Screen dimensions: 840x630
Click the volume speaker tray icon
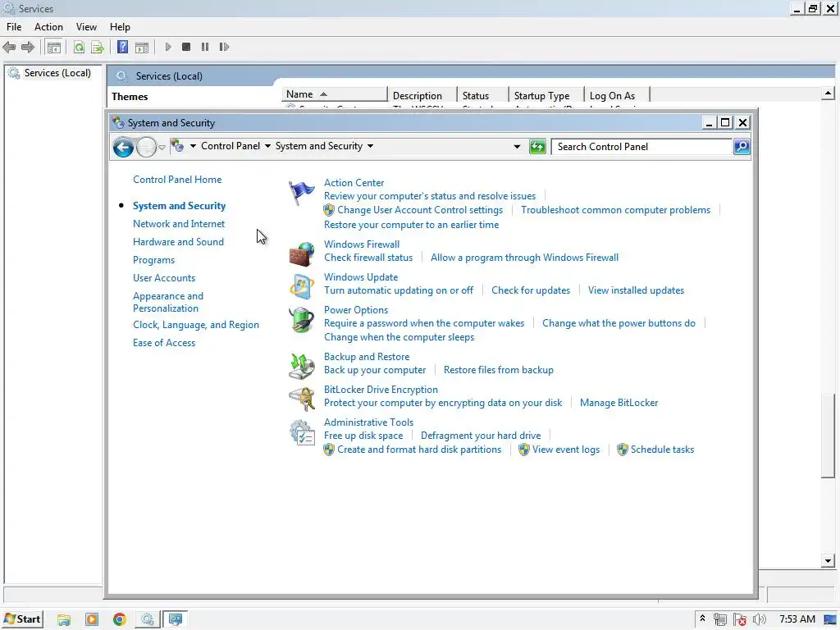click(x=759, y=620)
